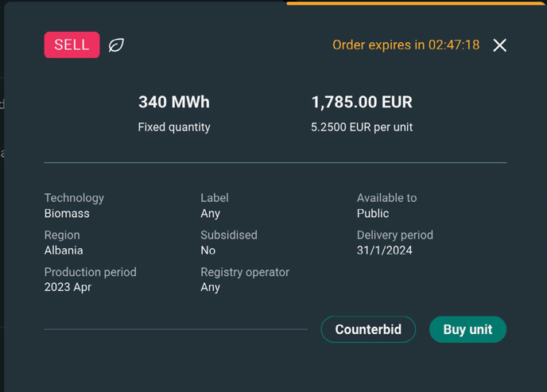Click the Available to Public value

tap(373, 213)
